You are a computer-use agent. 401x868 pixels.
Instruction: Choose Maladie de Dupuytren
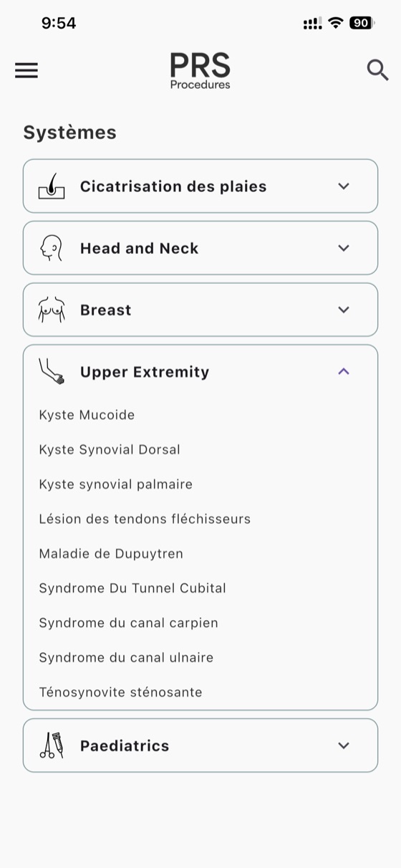tap(111, 553)
